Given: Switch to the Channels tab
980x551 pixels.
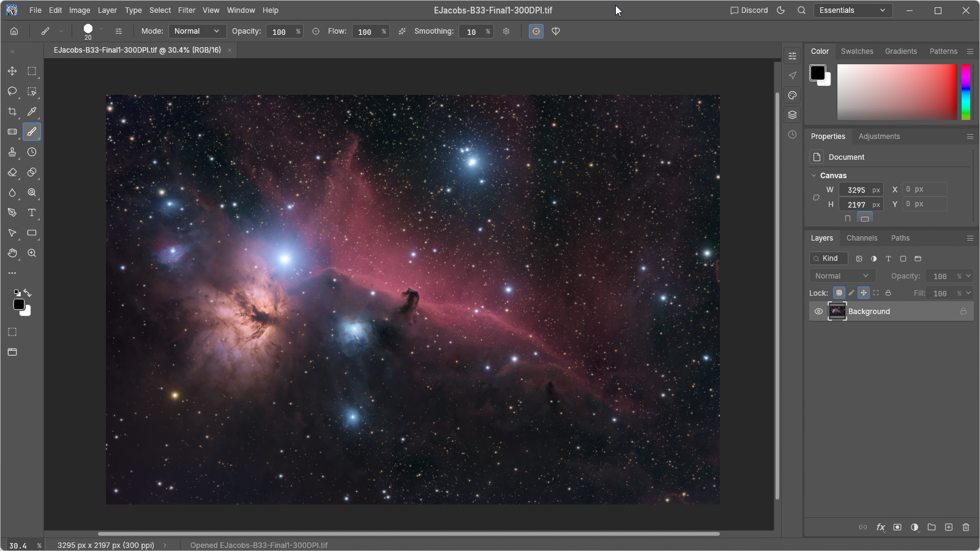Looking at the screenshot, I should [862, 238].
